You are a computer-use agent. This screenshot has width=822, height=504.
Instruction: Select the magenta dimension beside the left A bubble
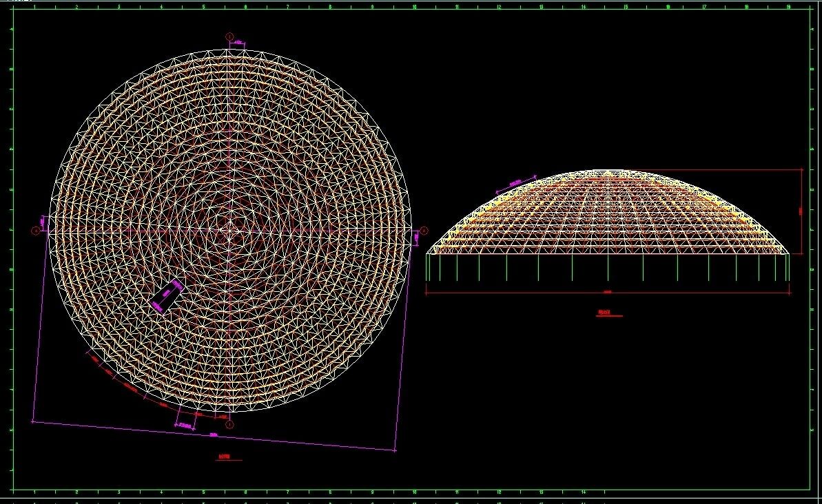click(43, 222)
